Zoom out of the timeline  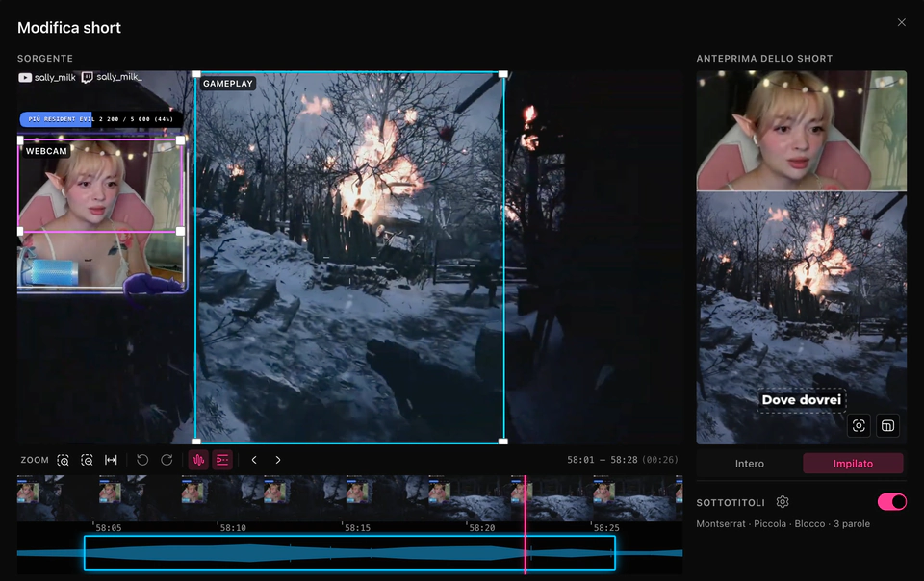coord(87,461)
